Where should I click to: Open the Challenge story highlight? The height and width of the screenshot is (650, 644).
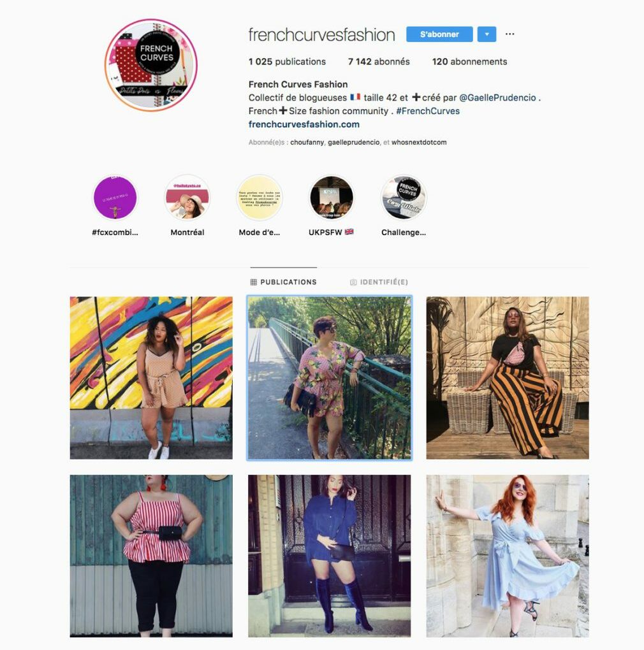click(x=404, y=198)
